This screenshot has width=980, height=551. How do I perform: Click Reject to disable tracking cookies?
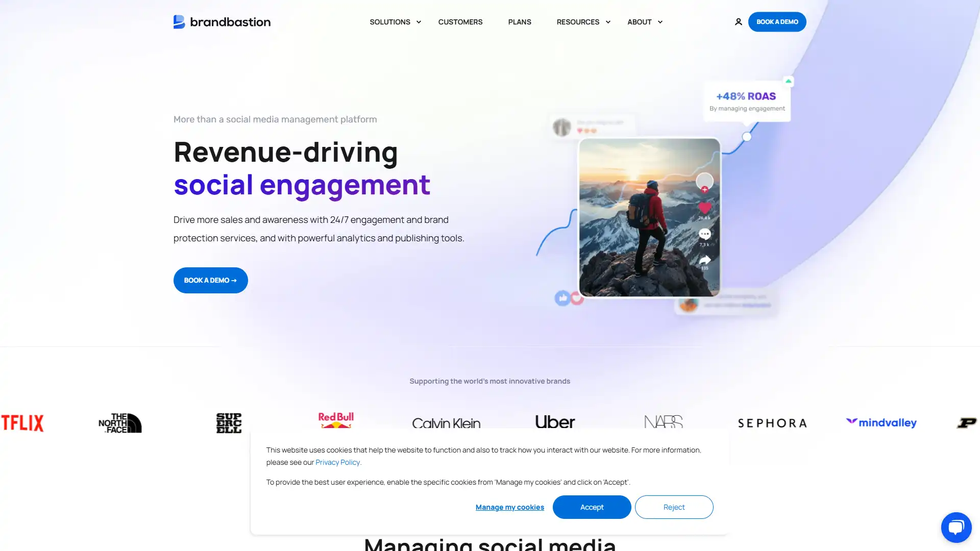(673, 507)
